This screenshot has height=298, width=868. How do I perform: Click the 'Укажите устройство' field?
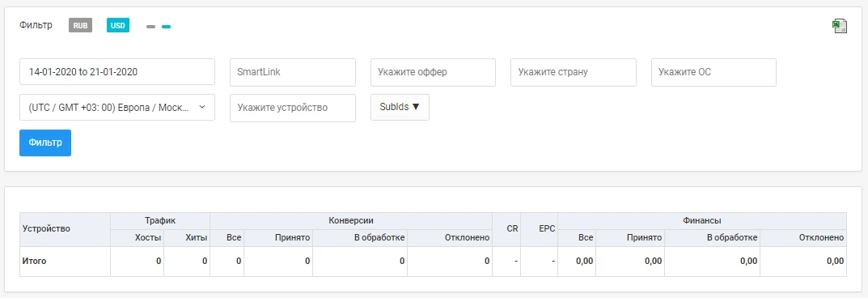click(x=292, y=108)
